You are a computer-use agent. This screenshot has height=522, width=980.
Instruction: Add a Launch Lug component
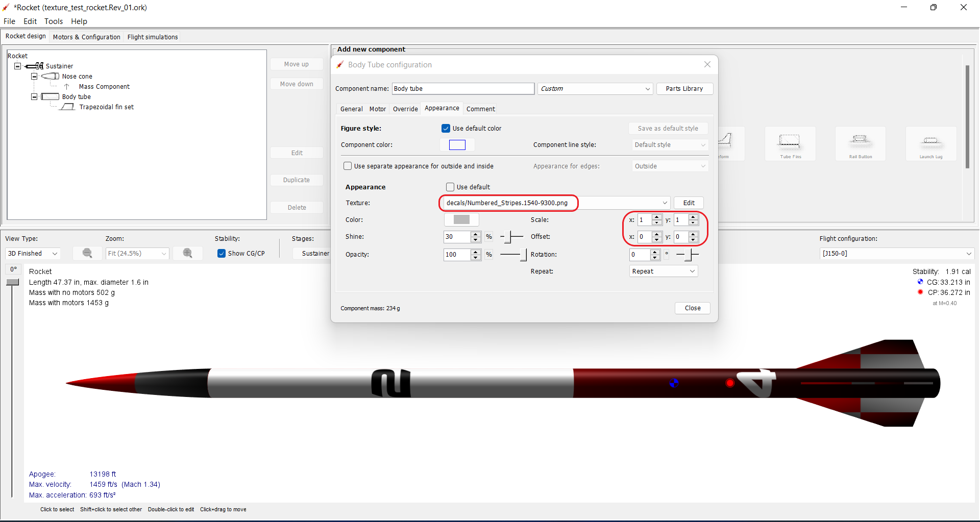(930, 143)
